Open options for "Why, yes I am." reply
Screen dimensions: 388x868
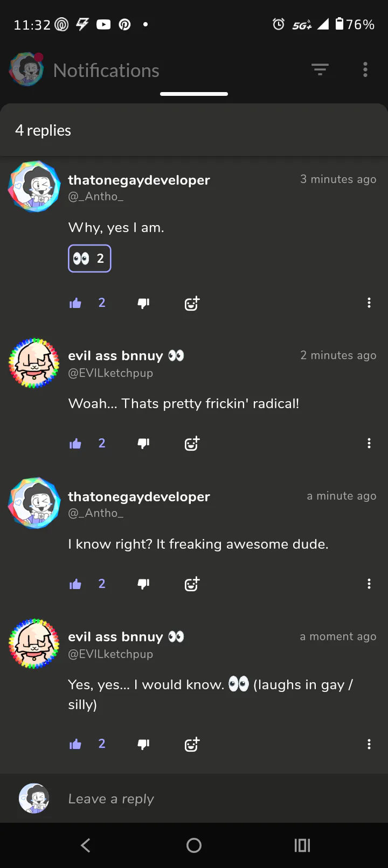369,303
